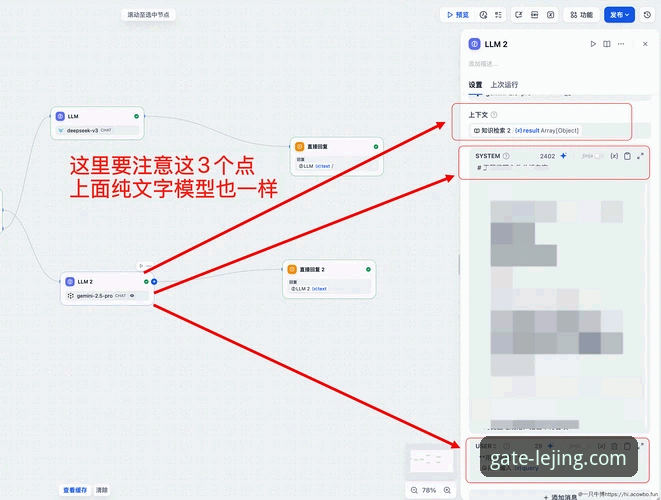This screenshot has height=500, width=661.
Task: Open the 78% zoom level menu
Action: pyautogui.click(x=429, y=490)
